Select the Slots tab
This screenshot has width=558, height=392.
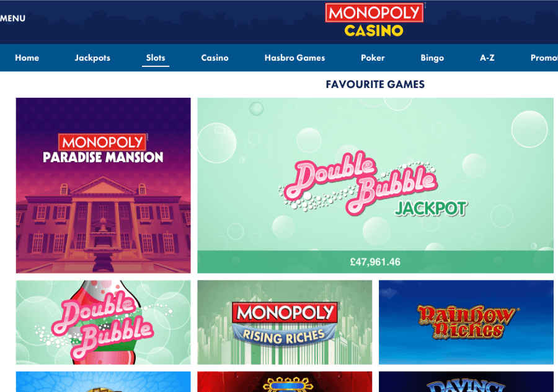[156, 58]
